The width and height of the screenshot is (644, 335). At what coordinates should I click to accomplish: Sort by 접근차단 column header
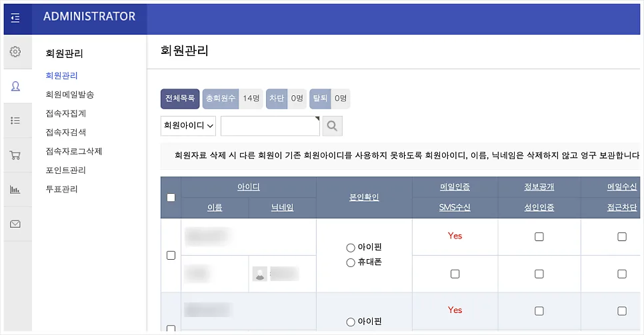(x=622, y=207)
